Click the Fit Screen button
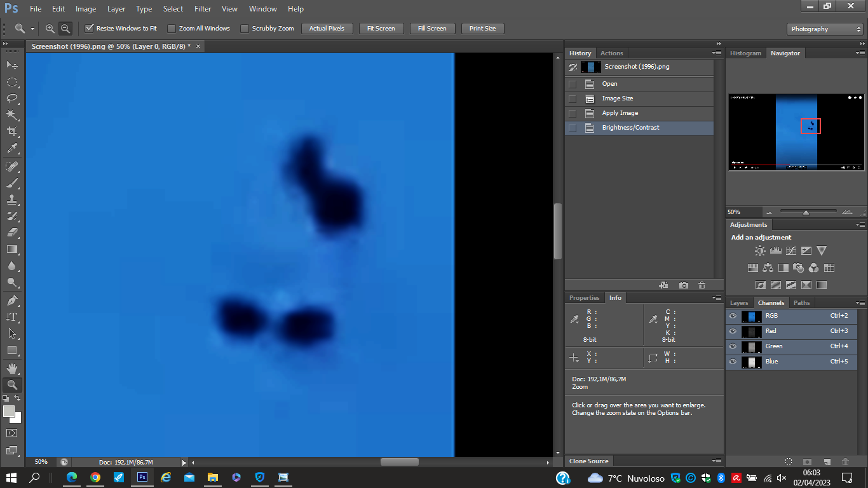The image size is (868, 488). point(381,29)
